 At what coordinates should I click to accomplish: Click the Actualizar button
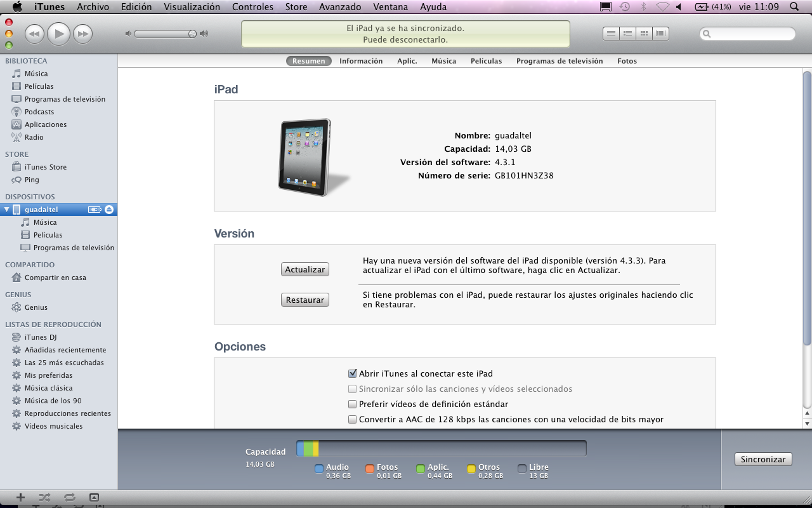pyautogui.click(x=305, y=269)
